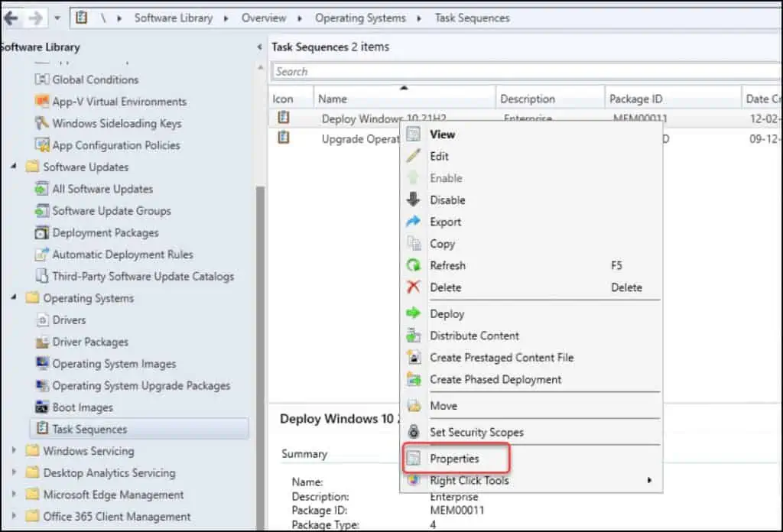Click the Drivers node icon
The height and width of the screenshot is (532, 783).
coord(42,320)
